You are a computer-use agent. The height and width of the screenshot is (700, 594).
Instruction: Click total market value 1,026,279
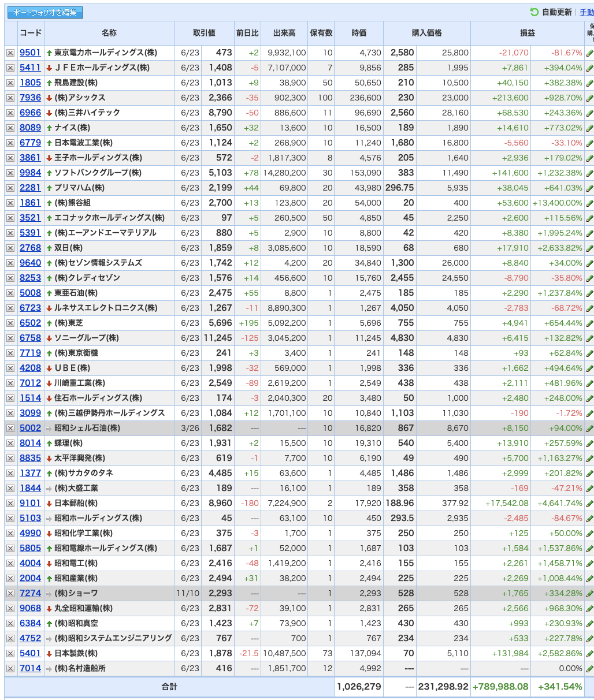(x=358, y=687)
